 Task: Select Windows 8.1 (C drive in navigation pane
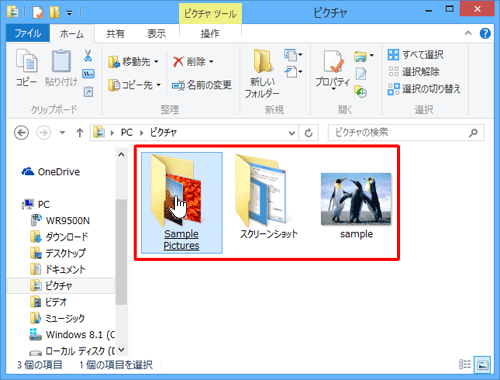click(72, 334)
